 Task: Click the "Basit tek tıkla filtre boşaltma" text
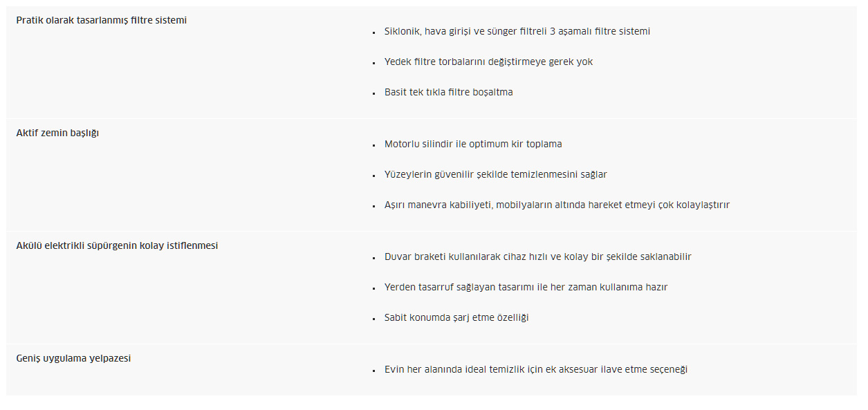449,92
